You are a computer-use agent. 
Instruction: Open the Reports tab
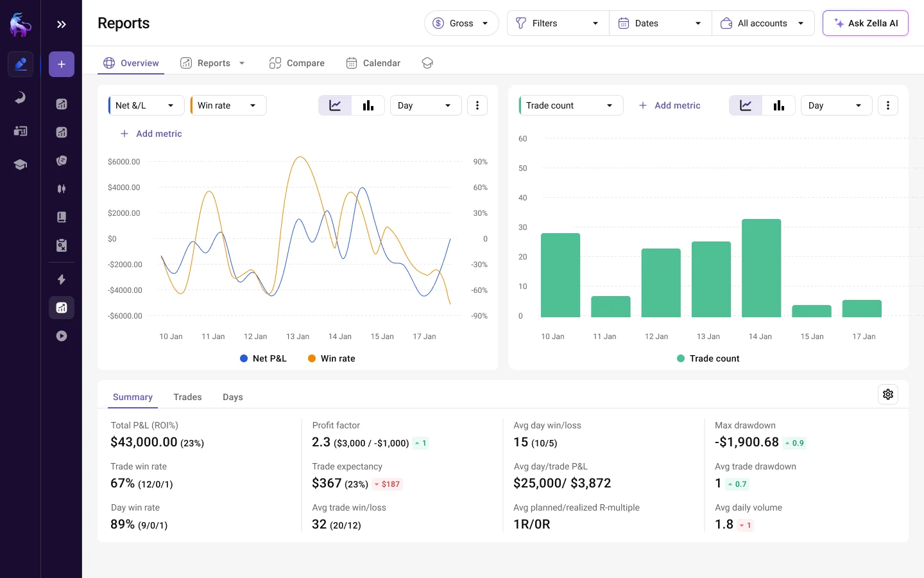tap(213, 63)
